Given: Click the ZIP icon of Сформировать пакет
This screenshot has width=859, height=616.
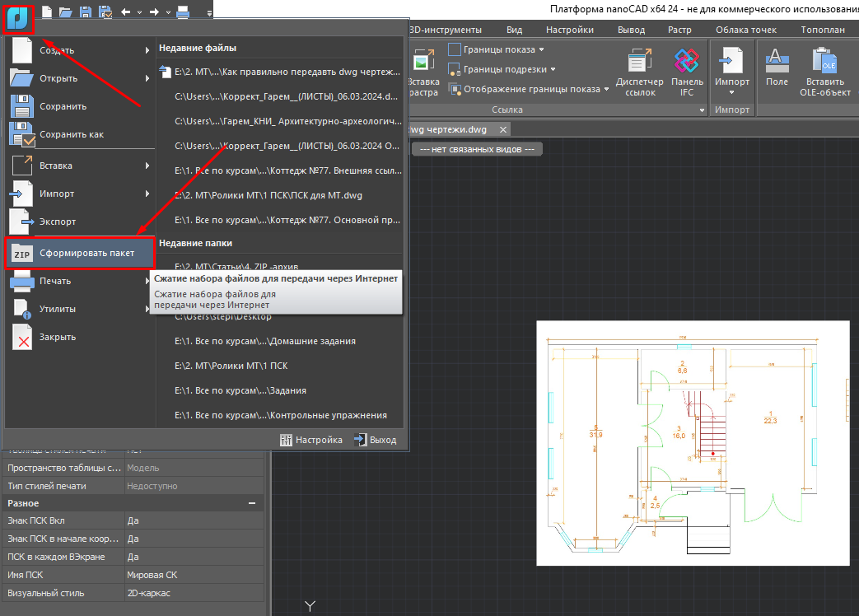Looking at the screenshot, I should click(22, 253).
